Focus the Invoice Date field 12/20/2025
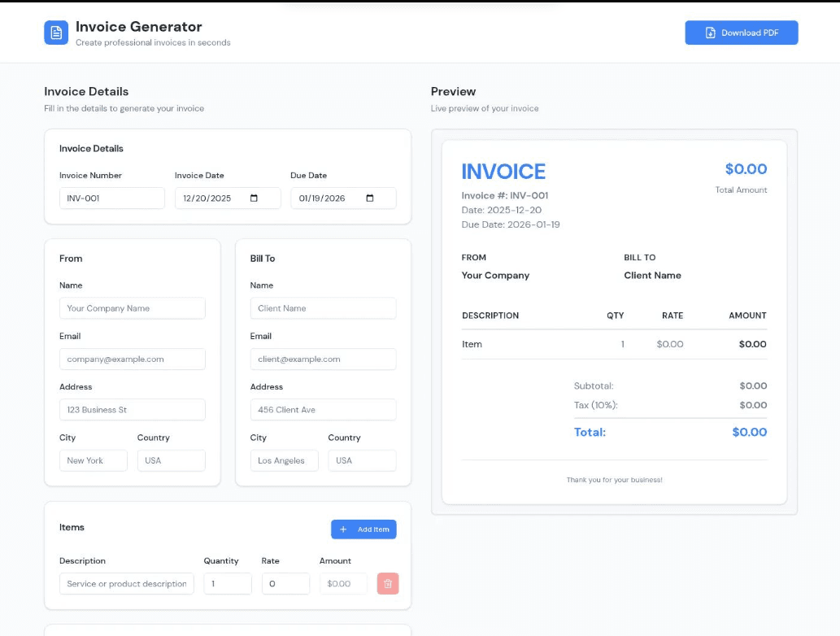Viewport: 840px width, 636px height. tap(227, 198)
